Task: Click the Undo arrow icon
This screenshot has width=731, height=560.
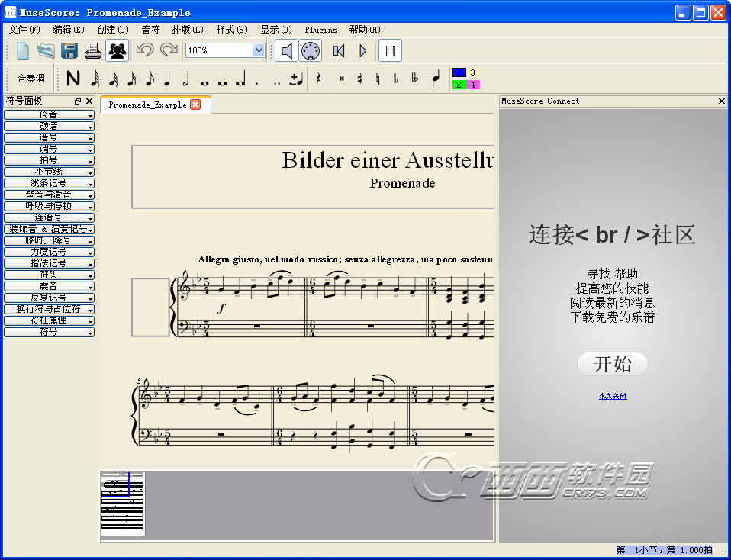Action: tap(144, 51)
